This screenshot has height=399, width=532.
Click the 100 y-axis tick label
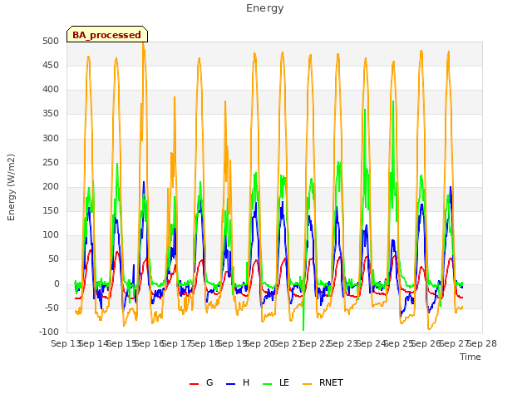[51, 234]
